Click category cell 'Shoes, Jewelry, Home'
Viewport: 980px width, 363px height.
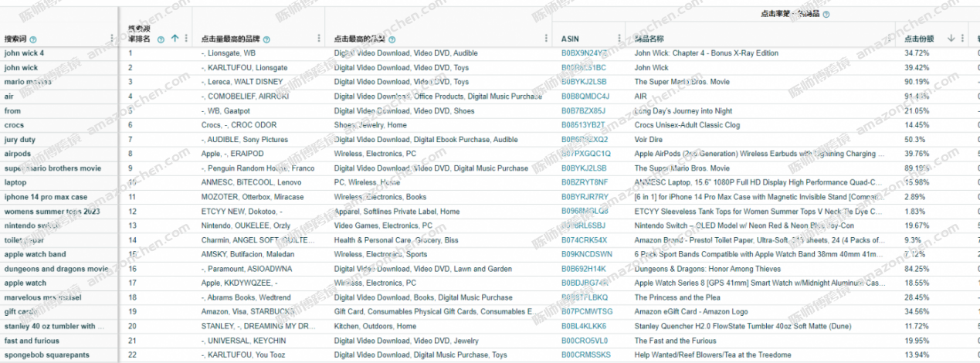tap(371, 125)
